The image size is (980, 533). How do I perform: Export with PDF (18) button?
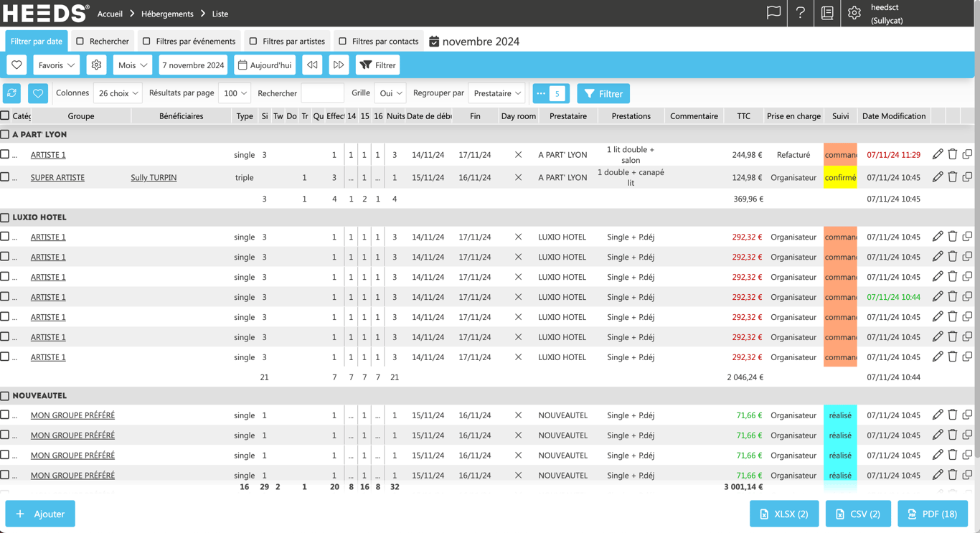[x=933, y=514]
